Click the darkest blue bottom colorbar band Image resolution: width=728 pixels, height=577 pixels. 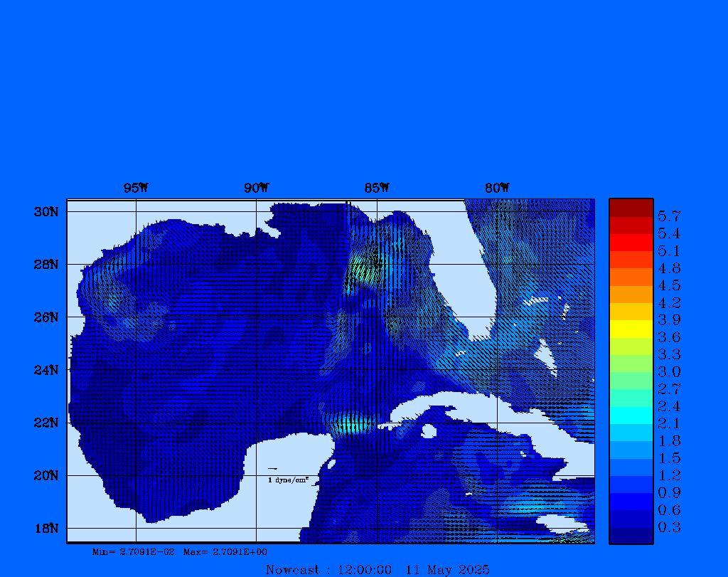click(x=631, y=536)
